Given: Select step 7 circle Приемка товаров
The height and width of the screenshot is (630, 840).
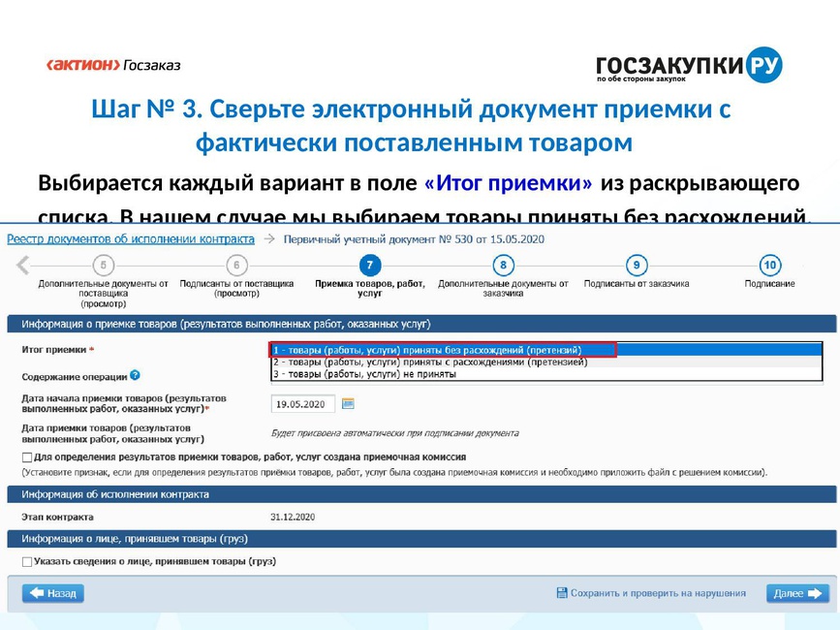Looking at the screenshot, I should click(x=370, y=265).
